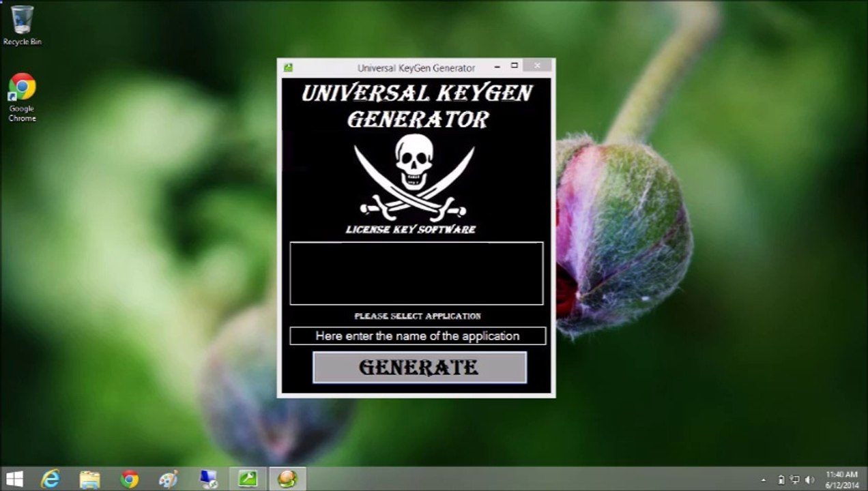Maximize the Universal KeyGen Generator window

[x=515, y=66]
